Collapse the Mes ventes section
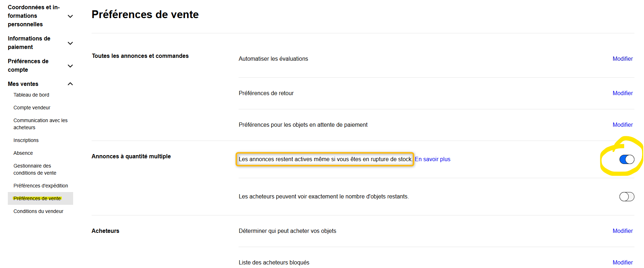This screenshot has height=268, width=644. [x=70, y=84]
